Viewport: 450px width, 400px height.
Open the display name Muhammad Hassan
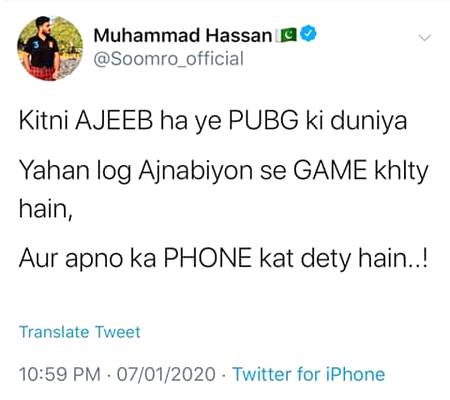pyautogui.click(x=183, y=35)
